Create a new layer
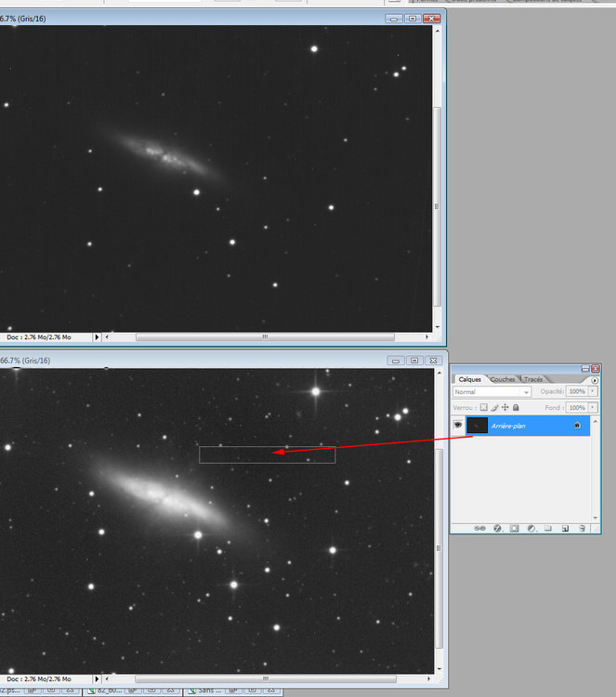 (x=565, y=528)
